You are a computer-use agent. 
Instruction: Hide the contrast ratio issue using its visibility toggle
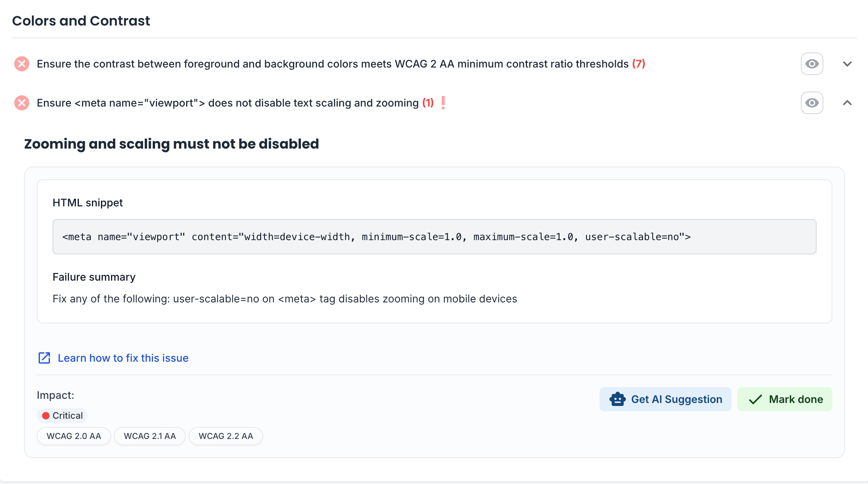coord(812,64)
